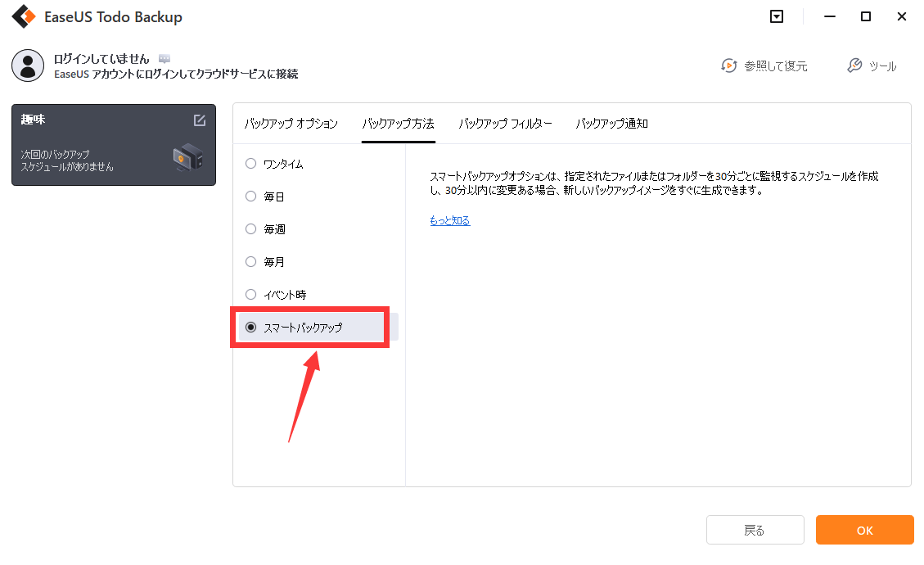Image resolution: width=924 pixels, height=565 pixels.
Task: Open the バックアップ通知 tab
Action: pyautogui.click(x=611, y=124)
